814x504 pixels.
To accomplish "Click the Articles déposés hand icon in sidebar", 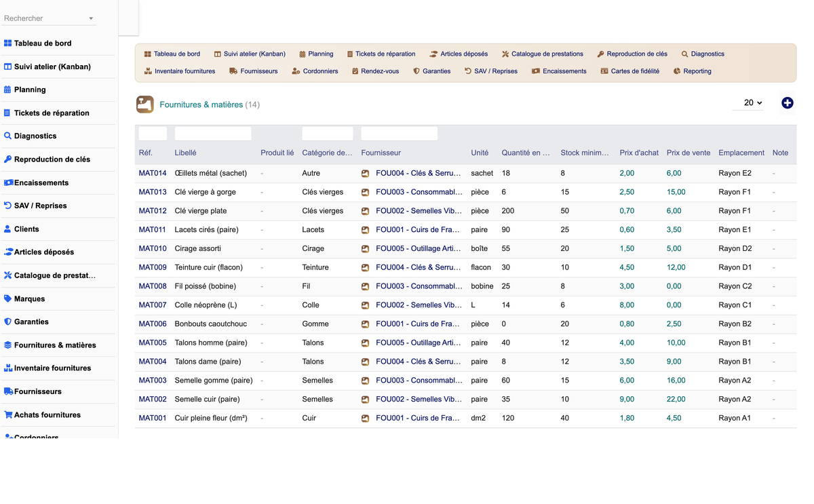I will pyautogui.click(x=8, y=252).
